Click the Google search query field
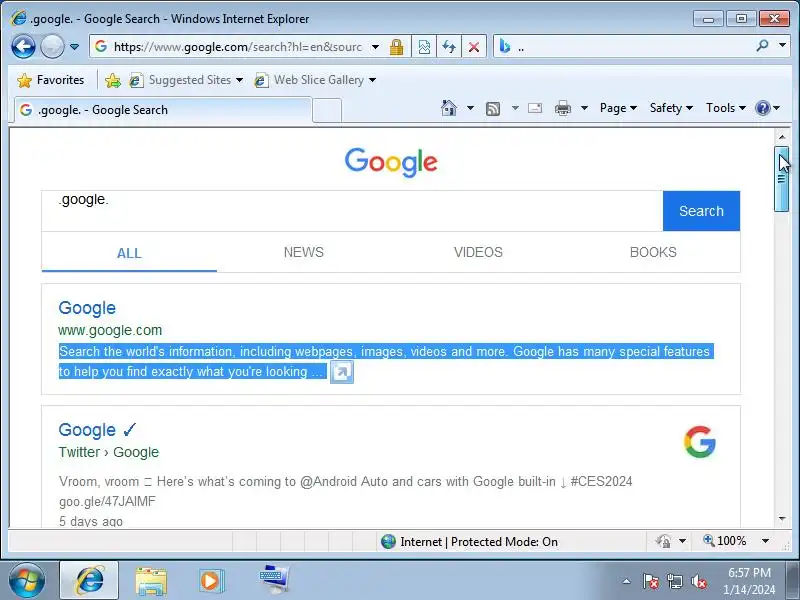 (x=352, y=211)
